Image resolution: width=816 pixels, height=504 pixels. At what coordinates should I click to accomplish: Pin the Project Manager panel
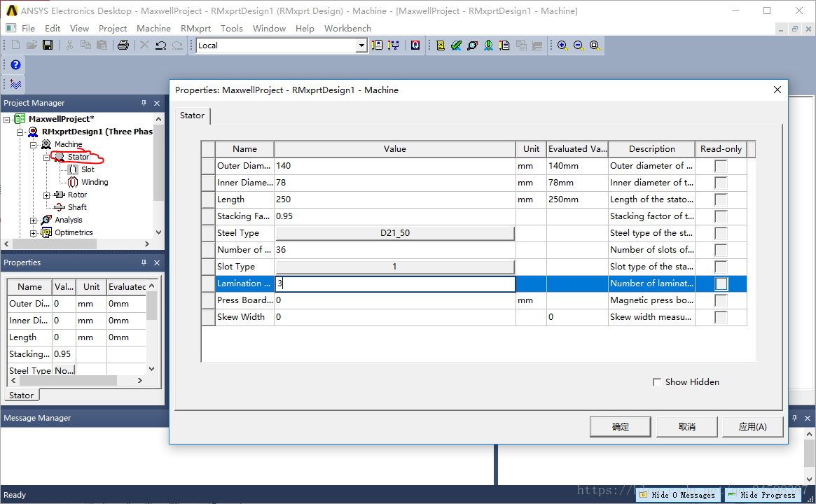[x=144, y=103]
